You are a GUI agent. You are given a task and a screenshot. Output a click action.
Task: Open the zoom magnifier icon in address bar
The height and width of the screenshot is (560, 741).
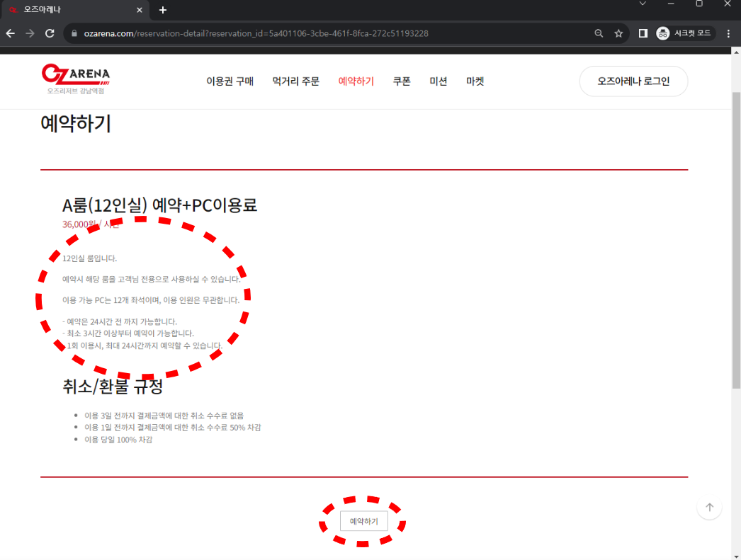point(599,33)
